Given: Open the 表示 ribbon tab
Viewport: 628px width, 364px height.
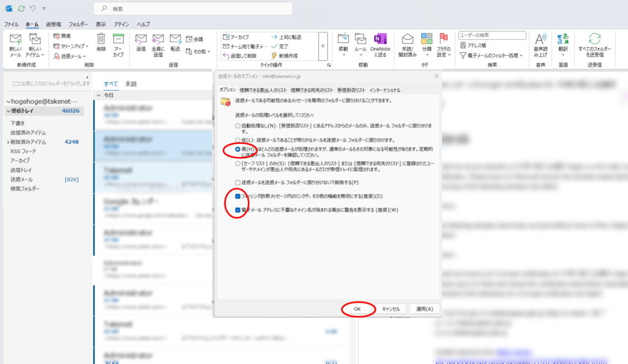Looking at the screenshot, I should pyautogui.click(x=101, y=24).
